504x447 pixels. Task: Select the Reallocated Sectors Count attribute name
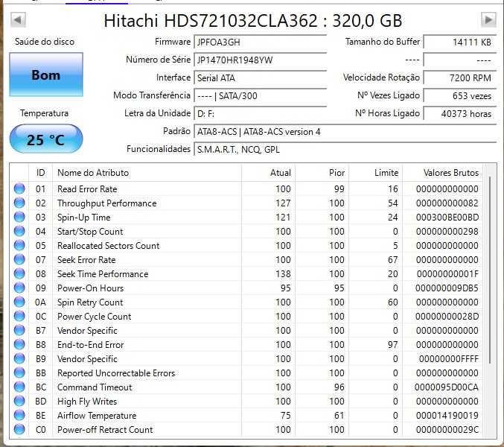(109, 246)
